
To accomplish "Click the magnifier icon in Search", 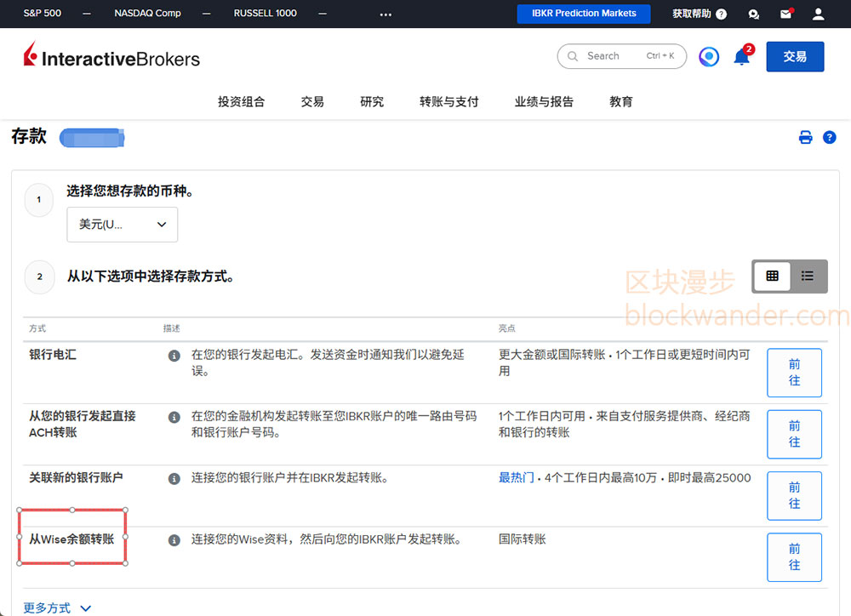I will [573, 56].
